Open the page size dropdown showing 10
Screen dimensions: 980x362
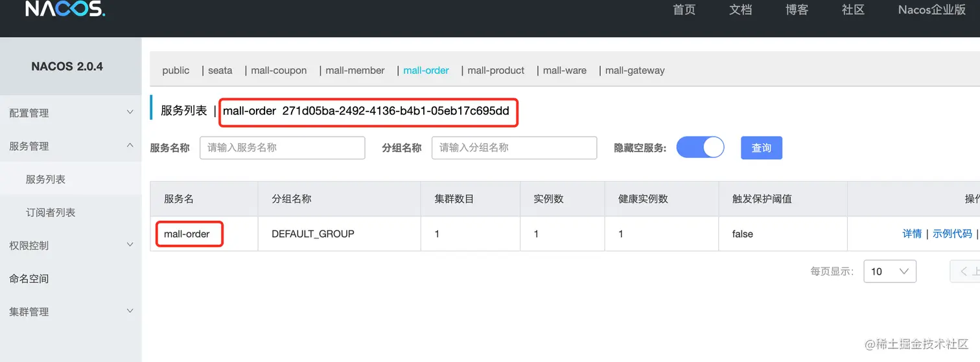coord(890,271)
